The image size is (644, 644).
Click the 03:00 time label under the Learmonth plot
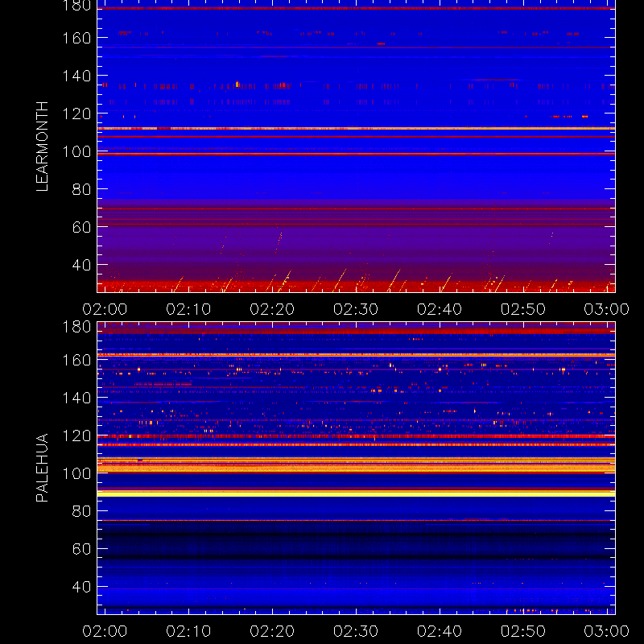pos(607,309)
